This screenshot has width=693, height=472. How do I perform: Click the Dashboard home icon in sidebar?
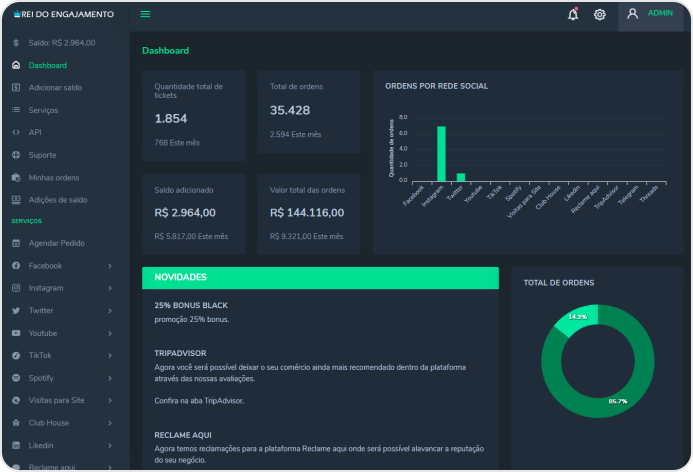pos(16,65)
